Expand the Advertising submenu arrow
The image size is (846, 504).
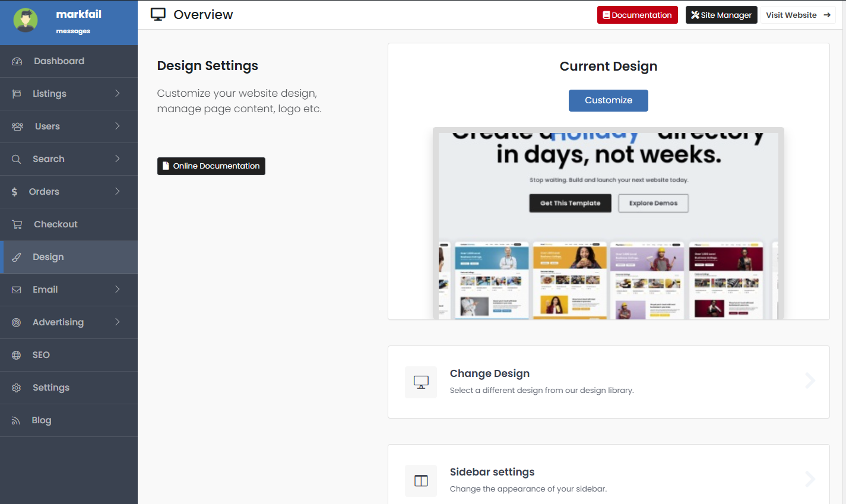[118, 322]
